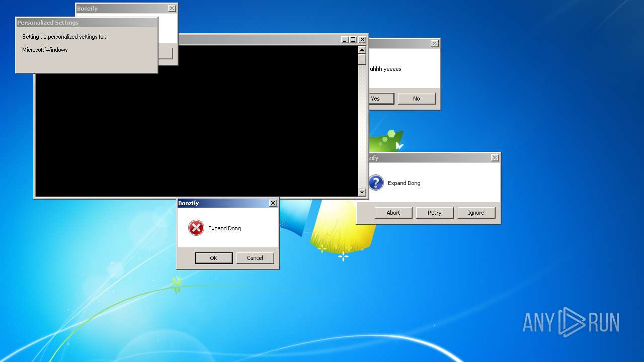Minimize the black console window

click(345, 39)
